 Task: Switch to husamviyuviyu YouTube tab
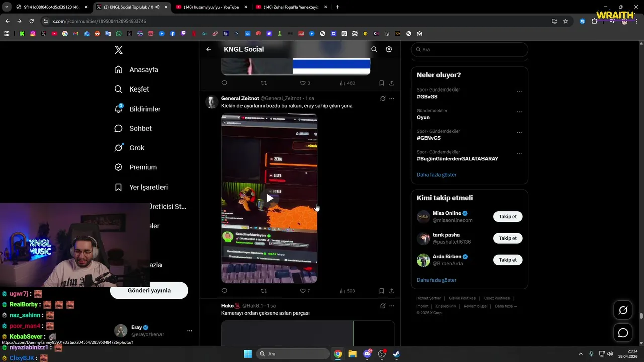[211, 7]
